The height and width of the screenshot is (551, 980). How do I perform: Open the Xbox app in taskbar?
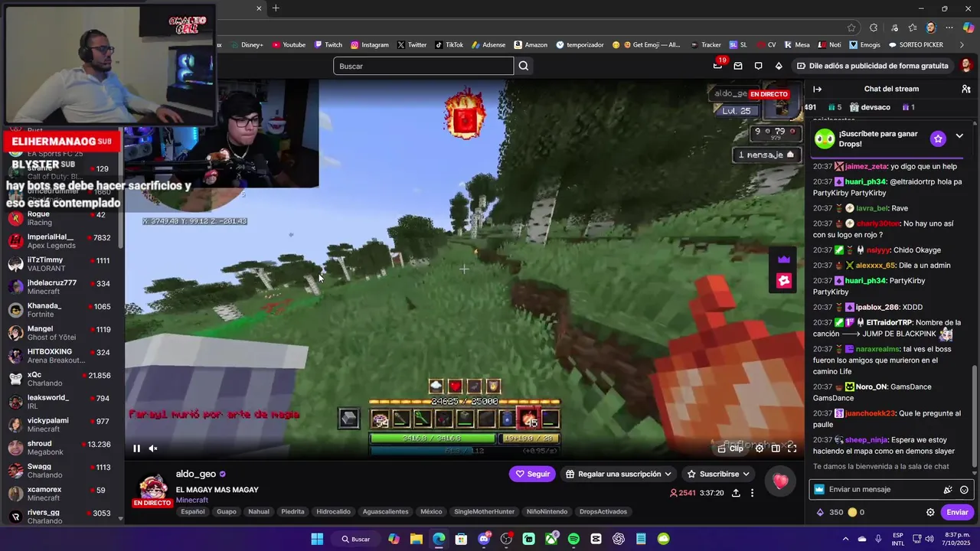[551, 539]
